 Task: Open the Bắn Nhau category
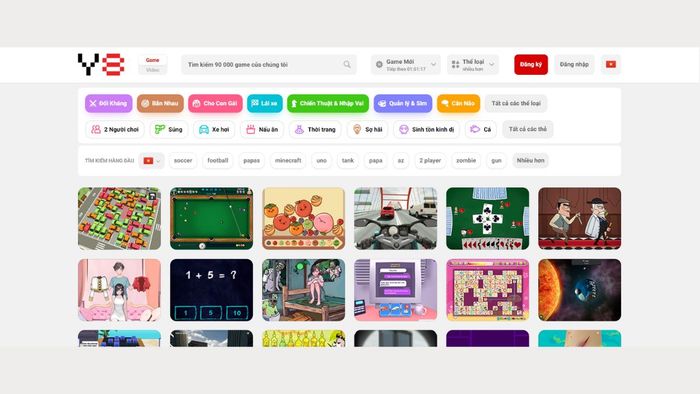click(x=160, y=103)
